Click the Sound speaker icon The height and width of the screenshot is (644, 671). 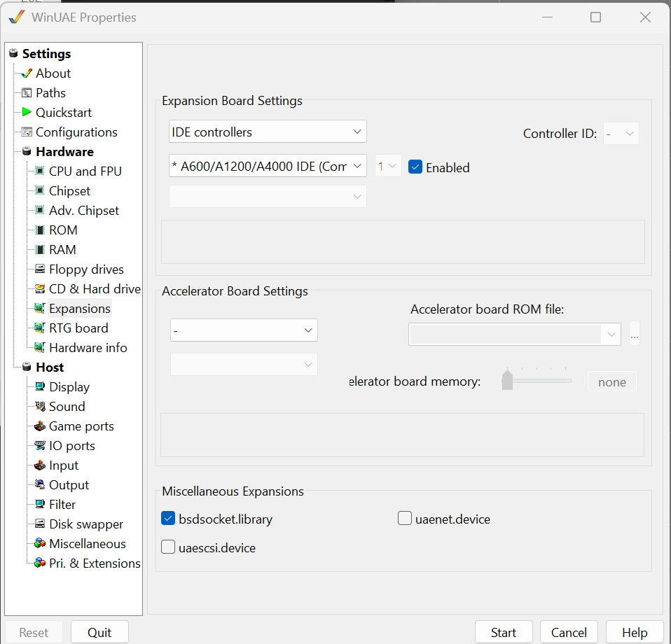tap(40, 406)
